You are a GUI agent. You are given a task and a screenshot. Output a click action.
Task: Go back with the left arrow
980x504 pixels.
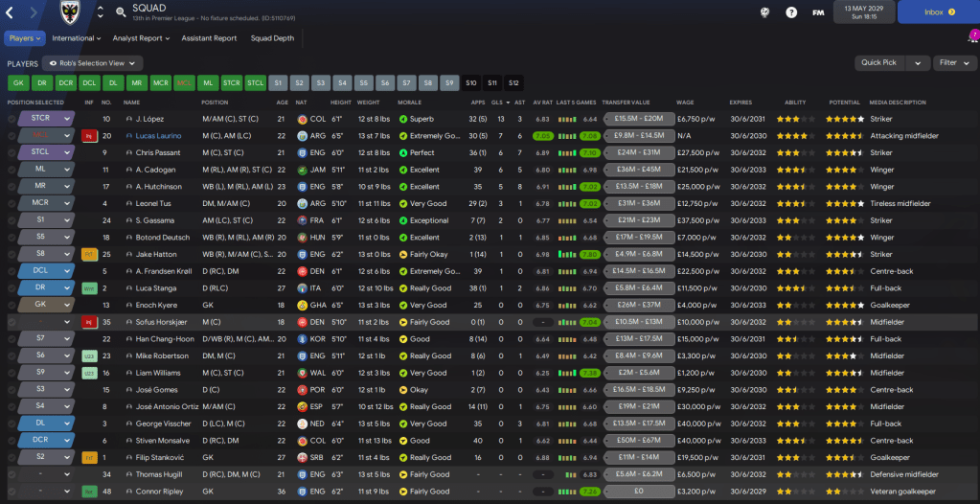11,12
